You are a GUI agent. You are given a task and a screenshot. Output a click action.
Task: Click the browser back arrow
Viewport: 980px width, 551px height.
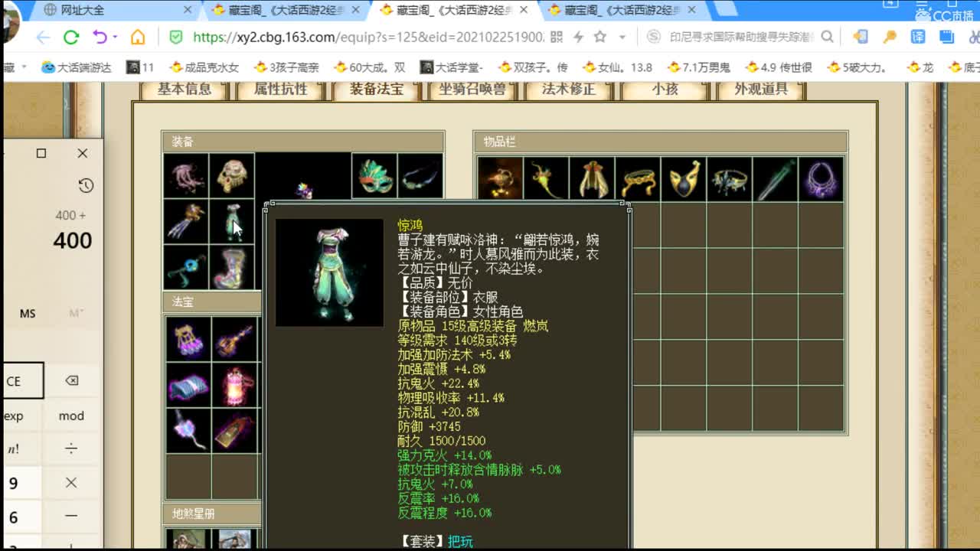[43, 37]
